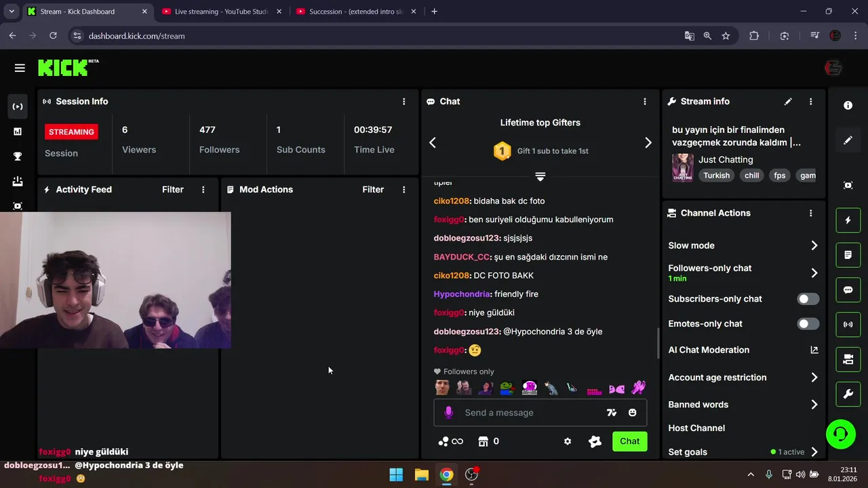This screenshot has width=868, height=488.
Task: Open Mod Actions Filter
Action: [373, 190]
